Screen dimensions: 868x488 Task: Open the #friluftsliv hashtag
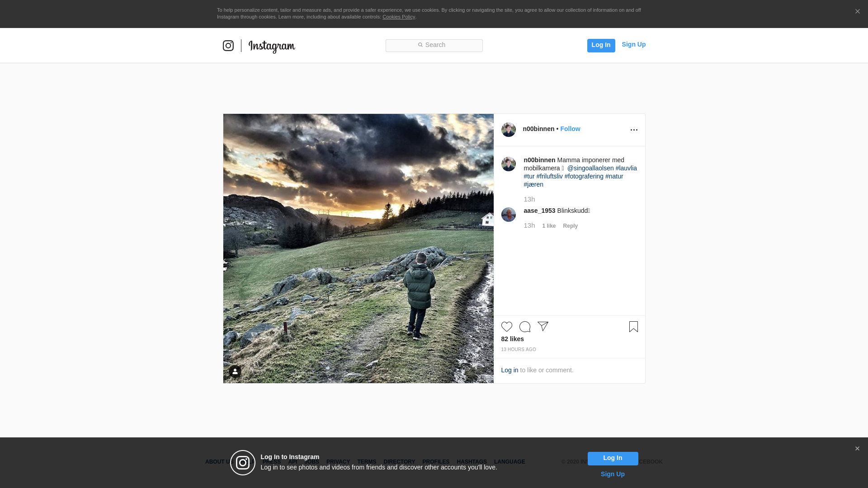[x=549, y=176]
